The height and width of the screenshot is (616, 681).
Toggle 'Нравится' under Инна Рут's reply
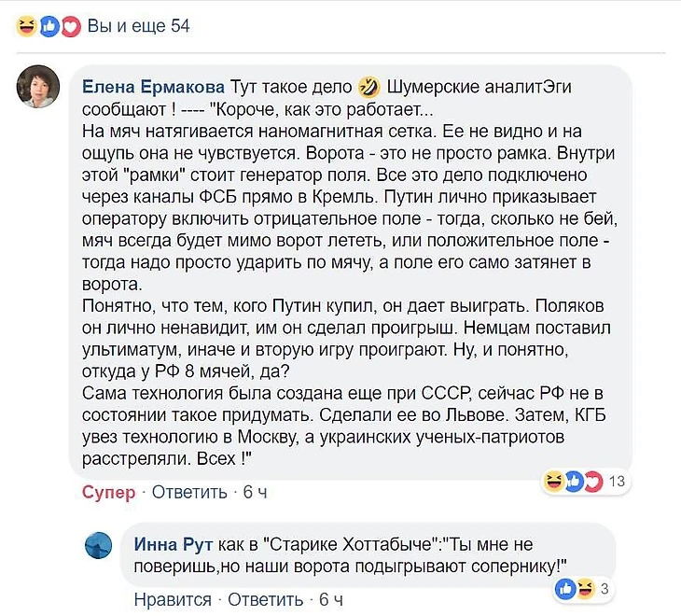coord(172,599)
